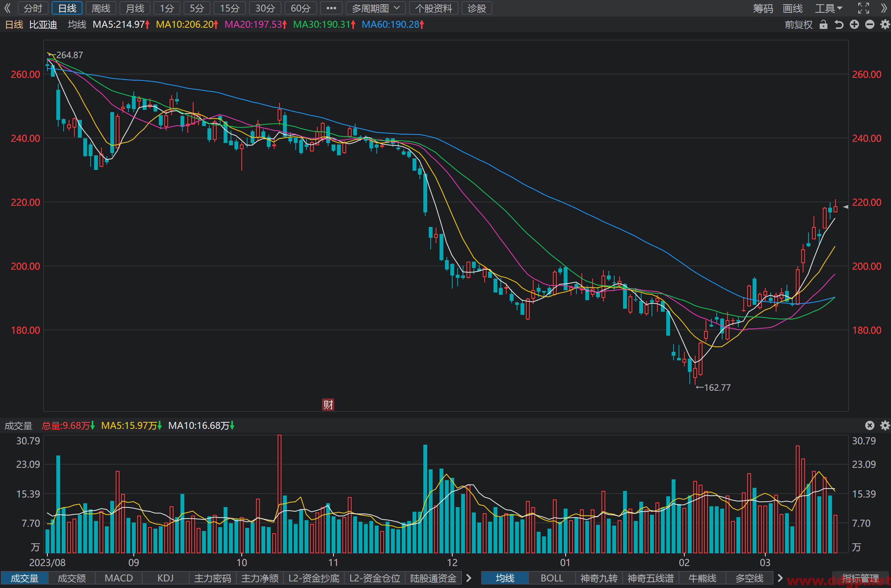Toggle 前复权 price adjustment mode
The height and width of the screenshot is (588, 891).
798,25
